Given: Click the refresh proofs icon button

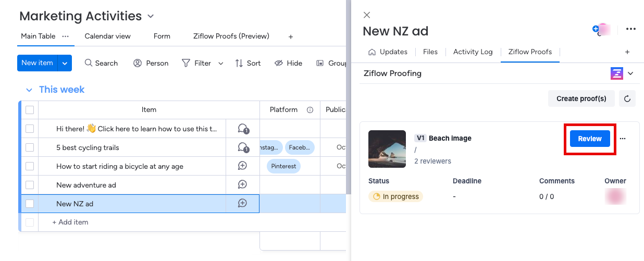Looking at the screenshot, I should click(627, 98).
